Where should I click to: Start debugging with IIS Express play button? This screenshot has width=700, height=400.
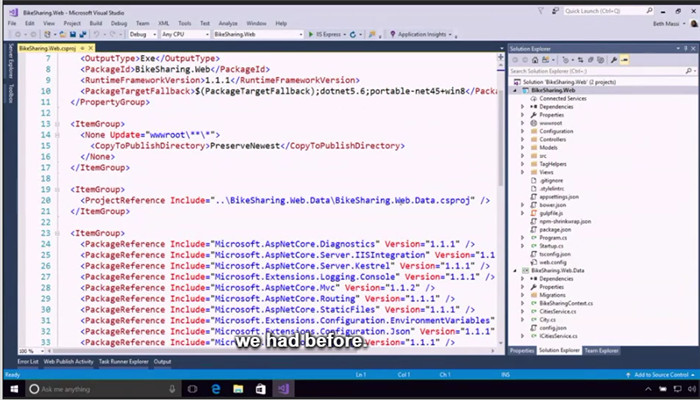[x=311, y=34]
